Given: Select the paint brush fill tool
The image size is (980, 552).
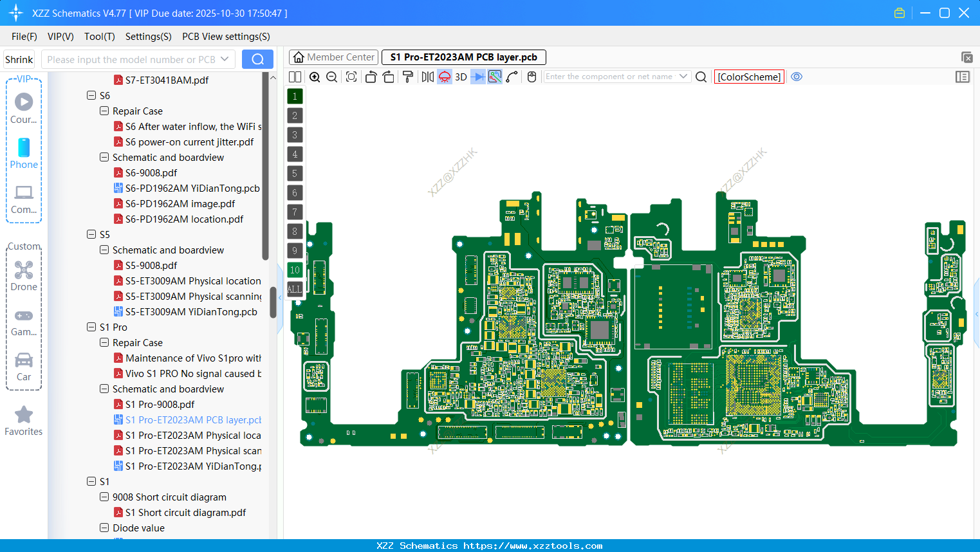Looking at the screenshot, I should click(409, 77).
